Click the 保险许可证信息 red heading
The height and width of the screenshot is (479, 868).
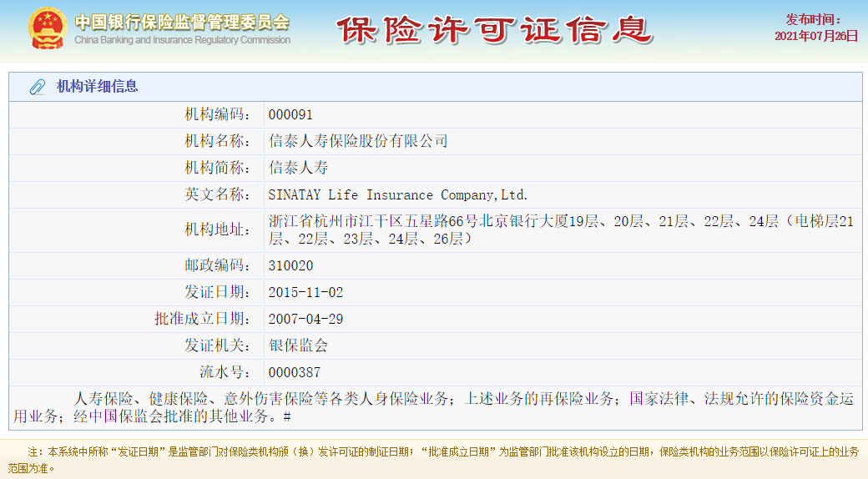[x=496, y=29]
